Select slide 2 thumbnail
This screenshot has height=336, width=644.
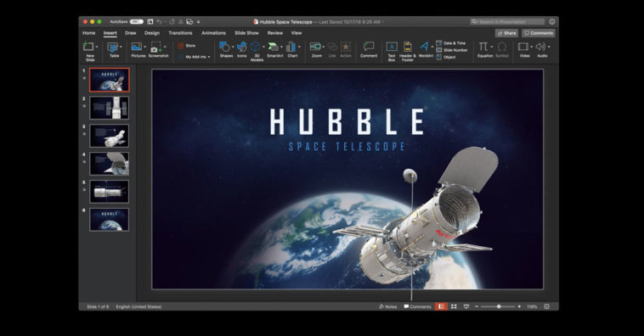point(110,108)
